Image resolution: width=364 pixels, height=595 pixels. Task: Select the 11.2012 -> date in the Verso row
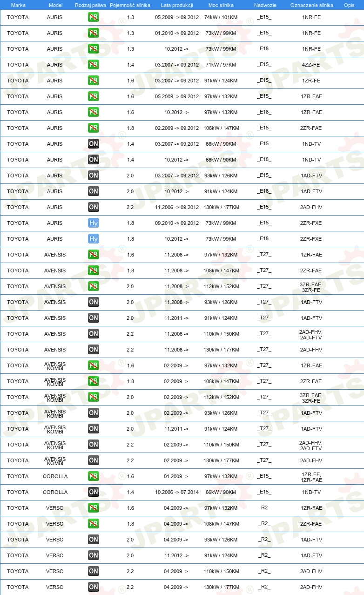(176, 555)
